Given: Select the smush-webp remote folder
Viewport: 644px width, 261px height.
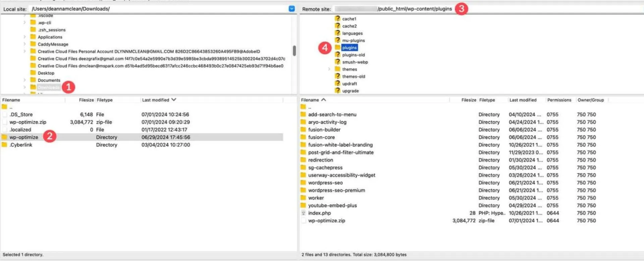Looking at the screenshot, I should click(355, 62).
